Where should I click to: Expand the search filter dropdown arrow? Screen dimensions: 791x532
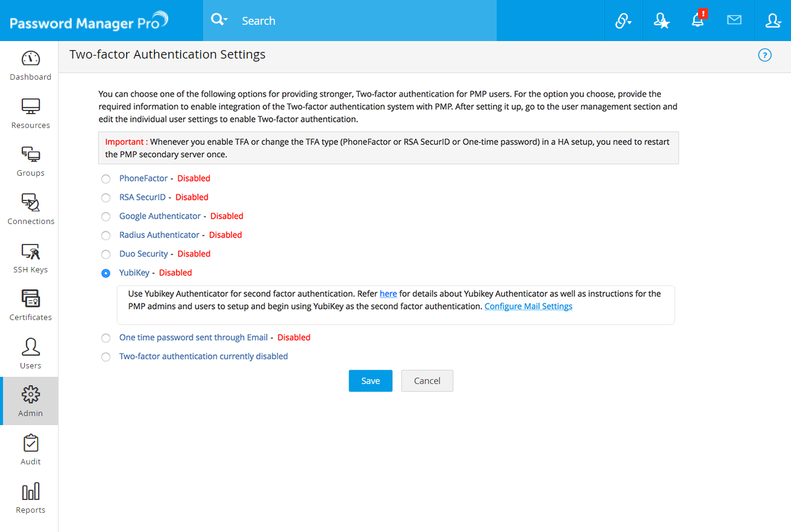point(225,21)
